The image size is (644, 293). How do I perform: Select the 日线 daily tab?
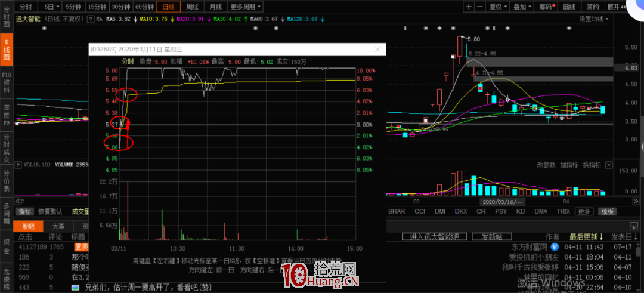coord(168,7)
